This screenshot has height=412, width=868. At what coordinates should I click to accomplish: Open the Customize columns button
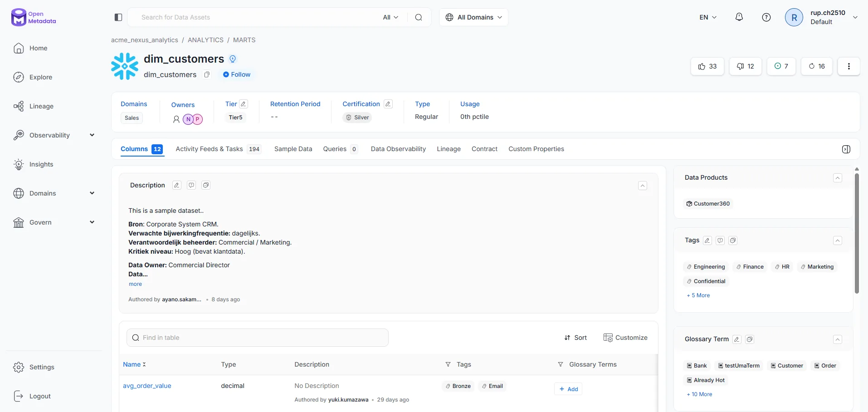625,338
